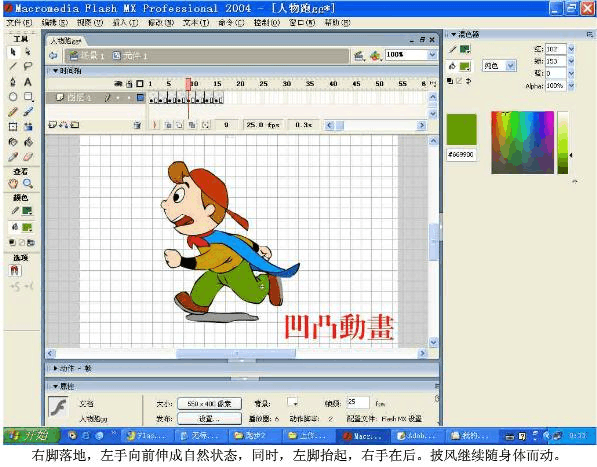Viewport: 597px width, 467px height.
Task: Click the insert layer icon
Action: click(52, 124)
